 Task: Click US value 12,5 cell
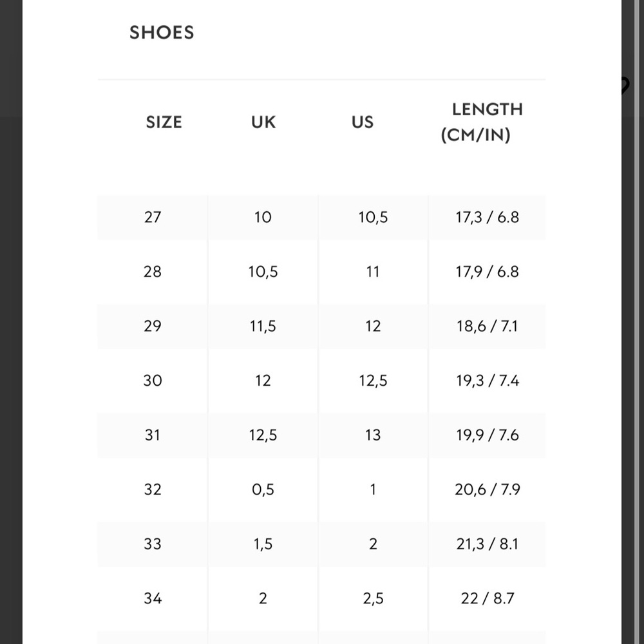pyautogui.click(x=373, y=381)
